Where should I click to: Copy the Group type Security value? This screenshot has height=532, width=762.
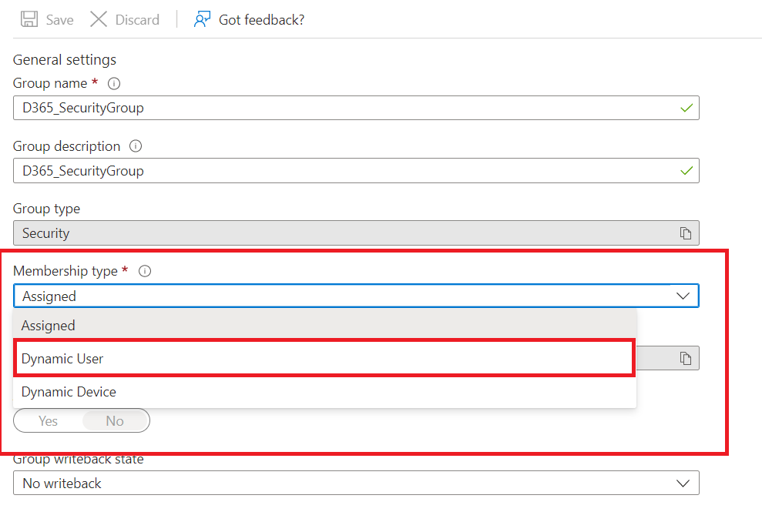coord(685,233)
